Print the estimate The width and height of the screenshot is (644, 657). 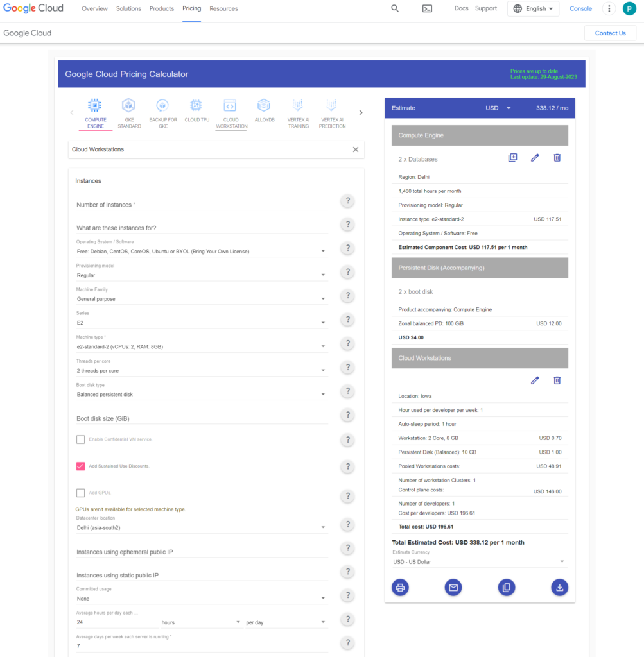400,588
